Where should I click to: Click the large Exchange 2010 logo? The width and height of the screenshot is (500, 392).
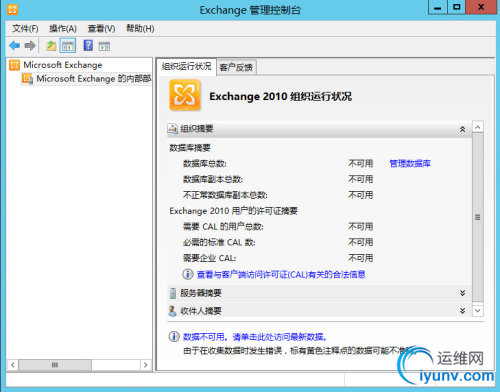(x=185, y=95)
